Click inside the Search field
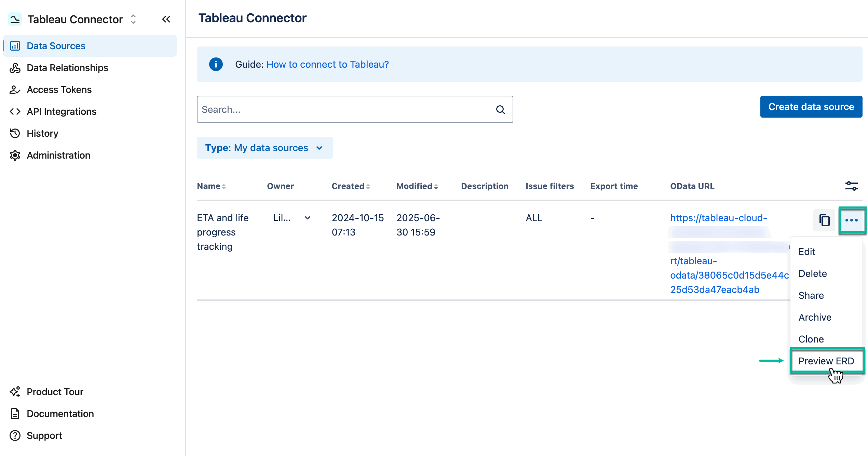The image size is (868, 456). coord(342,109)
